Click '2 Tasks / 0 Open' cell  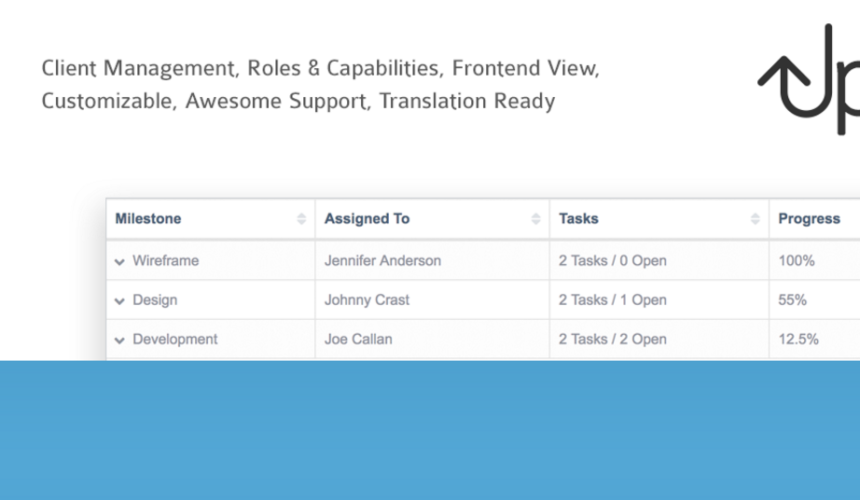tap(659, 260)
